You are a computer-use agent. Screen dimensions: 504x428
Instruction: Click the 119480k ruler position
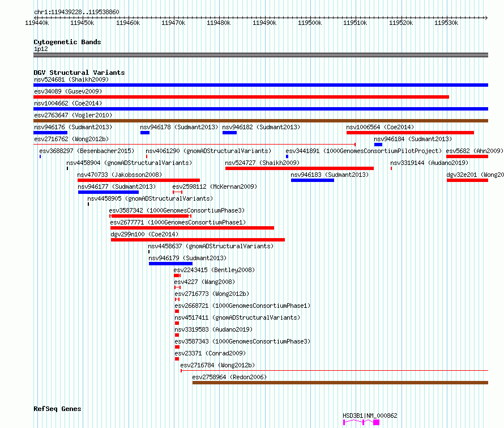[219, 23]
